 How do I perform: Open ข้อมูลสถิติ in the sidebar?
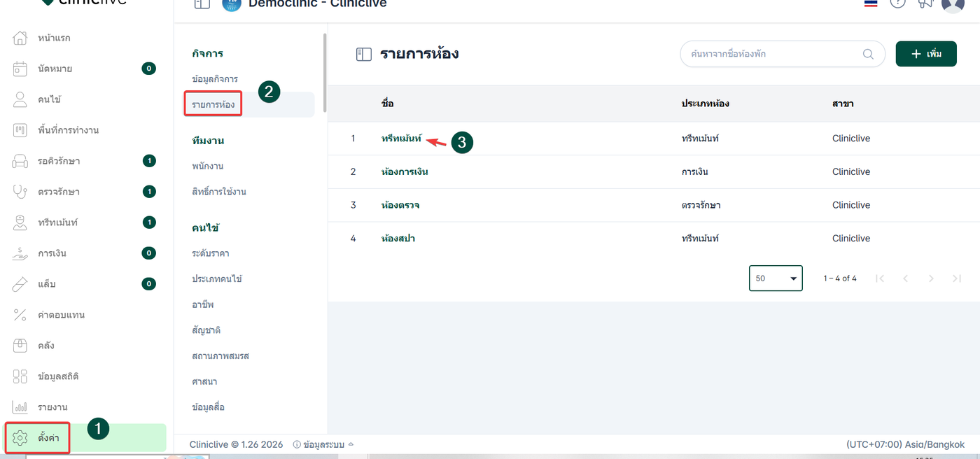pyautogui.click(x=58, y=376)
